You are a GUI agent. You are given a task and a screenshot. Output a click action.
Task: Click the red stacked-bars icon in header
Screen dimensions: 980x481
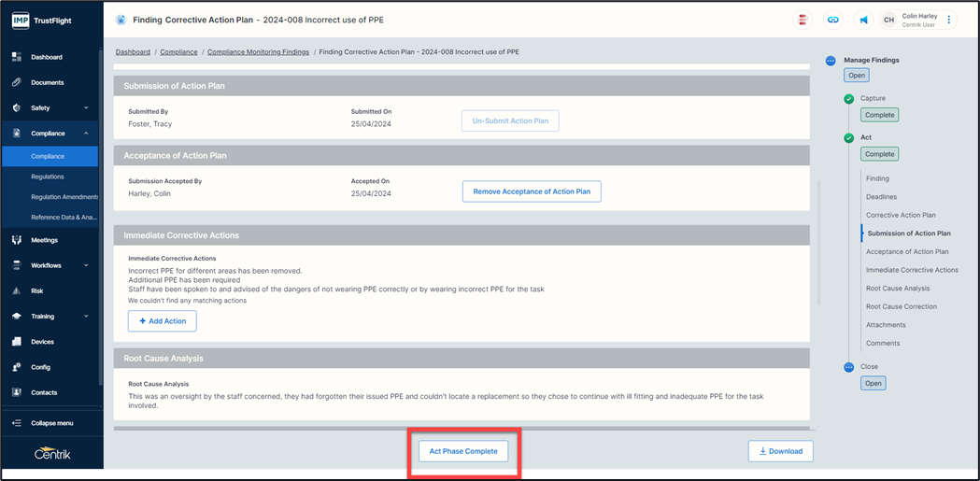point(802,20)
